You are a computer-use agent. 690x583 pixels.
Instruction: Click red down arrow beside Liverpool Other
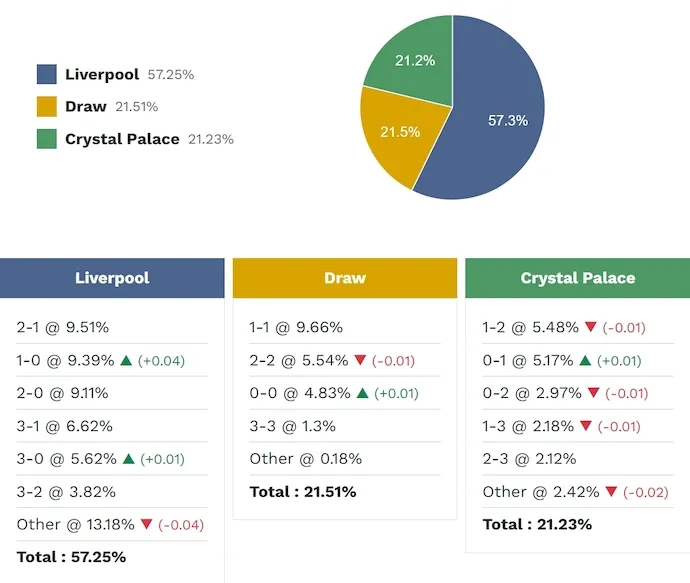(x=146, y=525)
